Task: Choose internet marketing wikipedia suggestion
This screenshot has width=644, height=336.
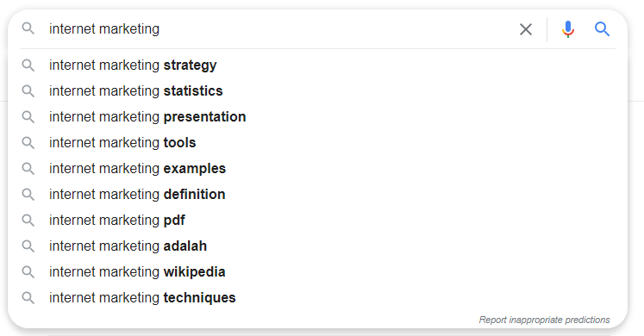Action: point(317,272)
